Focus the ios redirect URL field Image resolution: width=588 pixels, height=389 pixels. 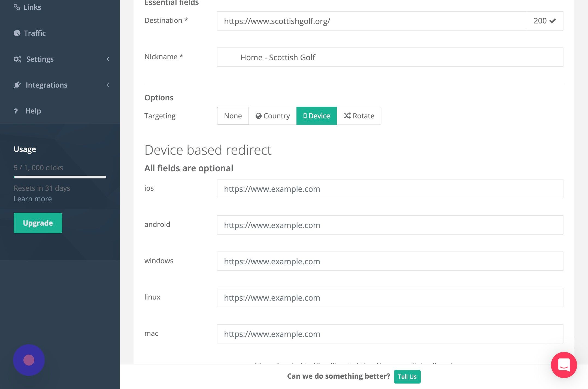click(x=390, y=189)
